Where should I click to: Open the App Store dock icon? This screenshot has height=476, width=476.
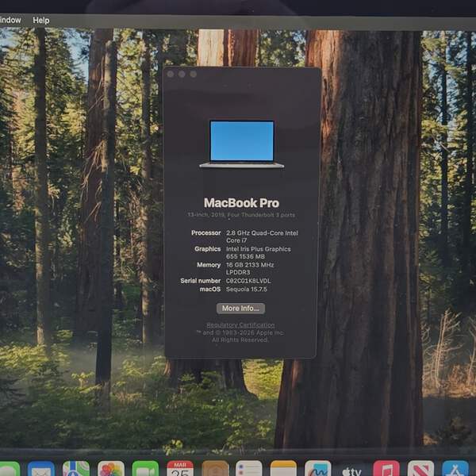coord(455,470)
